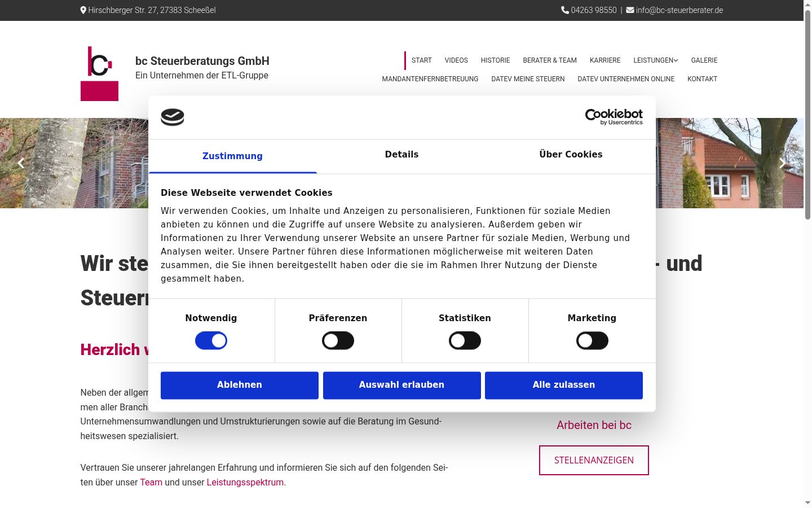Viewport: 812px width, 508px height.
Task: Open the Galerie menu item
Action: point(704,60)
